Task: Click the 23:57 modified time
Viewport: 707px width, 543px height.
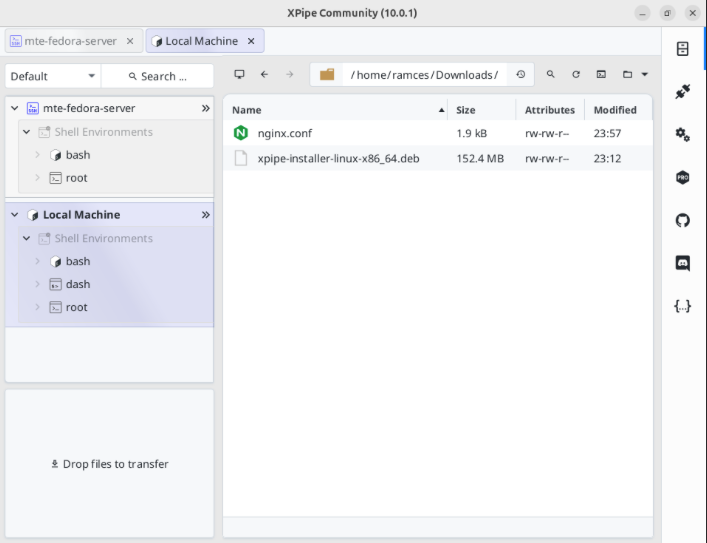Action: click(607, 133)
